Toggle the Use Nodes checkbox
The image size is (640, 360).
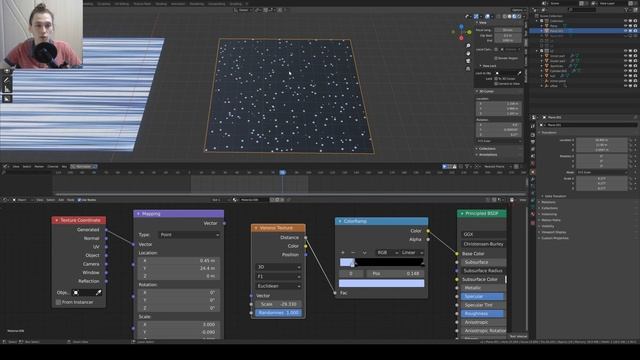pos(79,200)
